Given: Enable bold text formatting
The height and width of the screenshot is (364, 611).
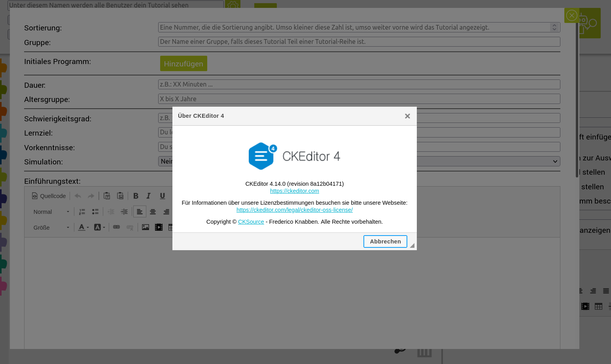Looking at the screenshot, I should [136, 196].
